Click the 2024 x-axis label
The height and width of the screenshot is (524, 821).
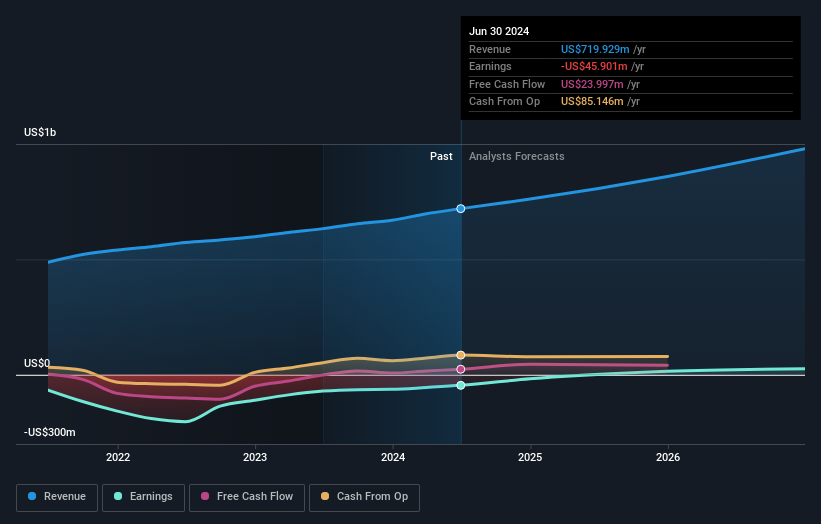pyautogui.click(x=393, y=458)
